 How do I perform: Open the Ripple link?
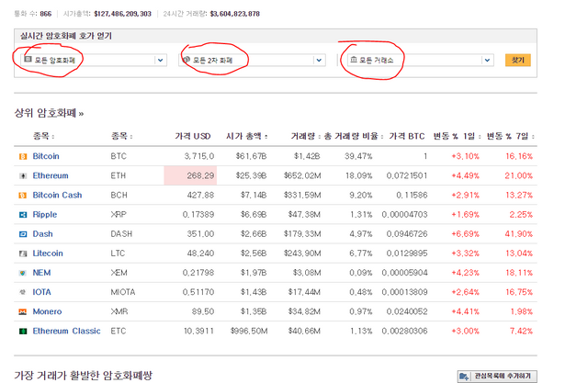[45, 215]
